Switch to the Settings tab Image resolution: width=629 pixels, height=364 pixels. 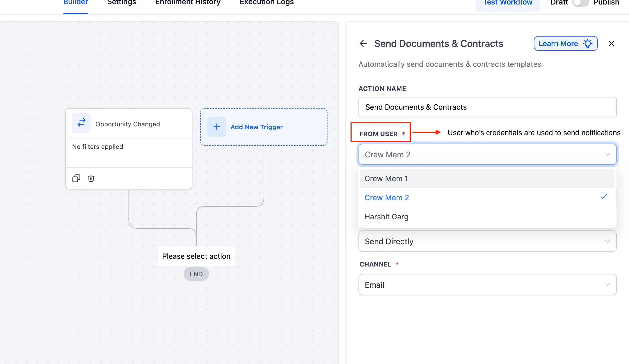(x=121, y=3)
